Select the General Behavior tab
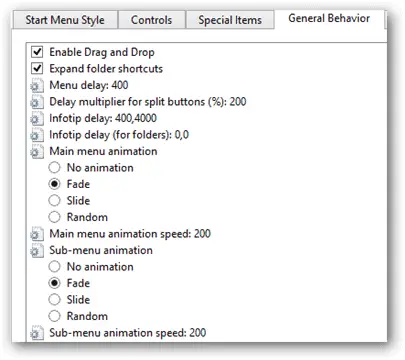This screenshot has height=360, width=405. pos(329,18)
